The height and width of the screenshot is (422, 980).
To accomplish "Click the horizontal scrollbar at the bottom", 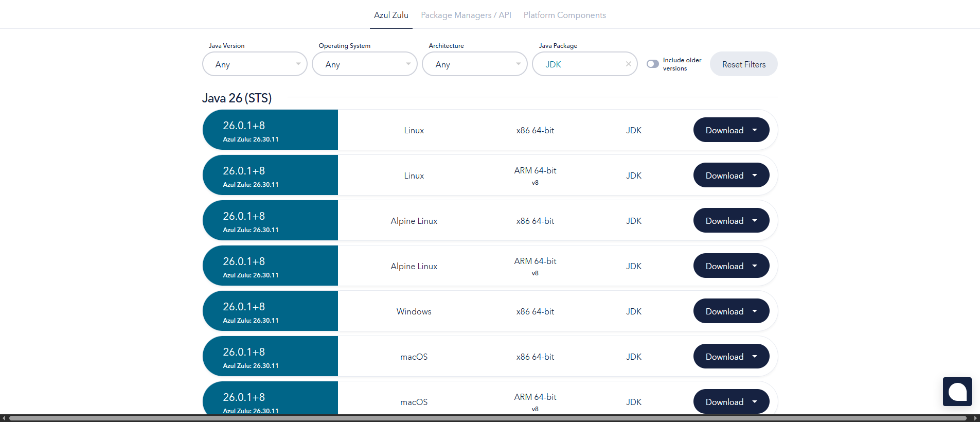I will [x=488, y=418].
